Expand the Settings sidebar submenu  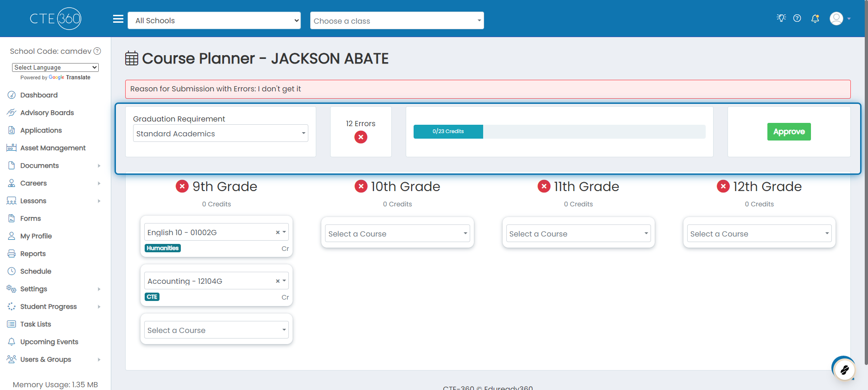click(99, 289)
